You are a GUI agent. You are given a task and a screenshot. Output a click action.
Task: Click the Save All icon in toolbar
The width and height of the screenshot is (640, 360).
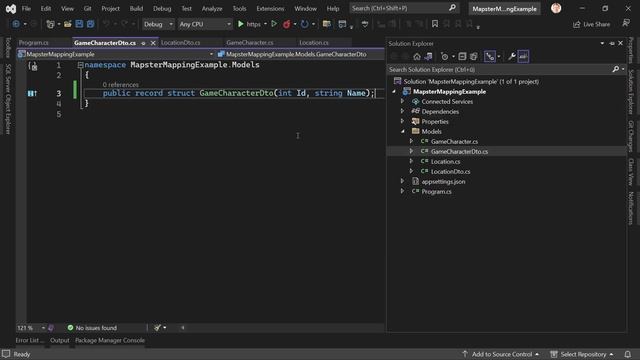tap(90, 24)
